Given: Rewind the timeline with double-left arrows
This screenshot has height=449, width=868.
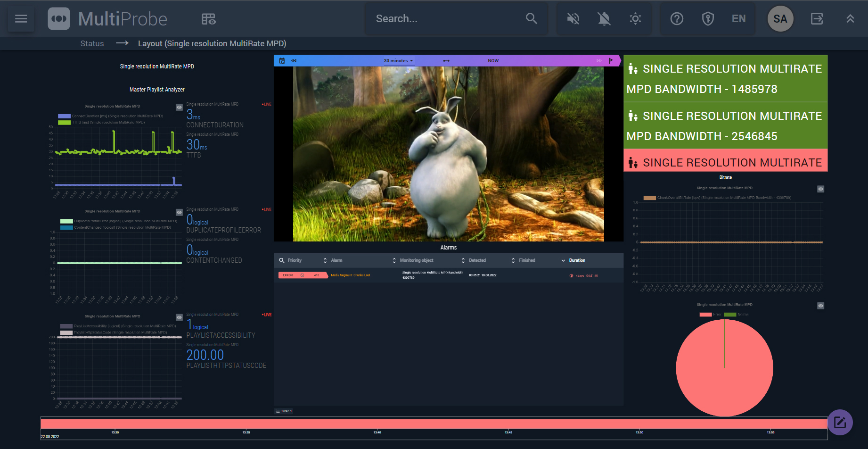Looking at the screenshot, I should click(294, 61).
